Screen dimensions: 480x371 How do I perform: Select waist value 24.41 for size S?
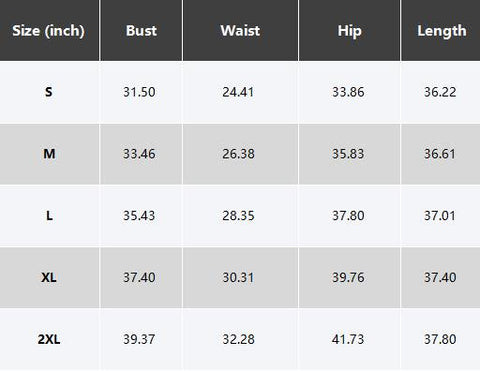[x=238, y=92]
